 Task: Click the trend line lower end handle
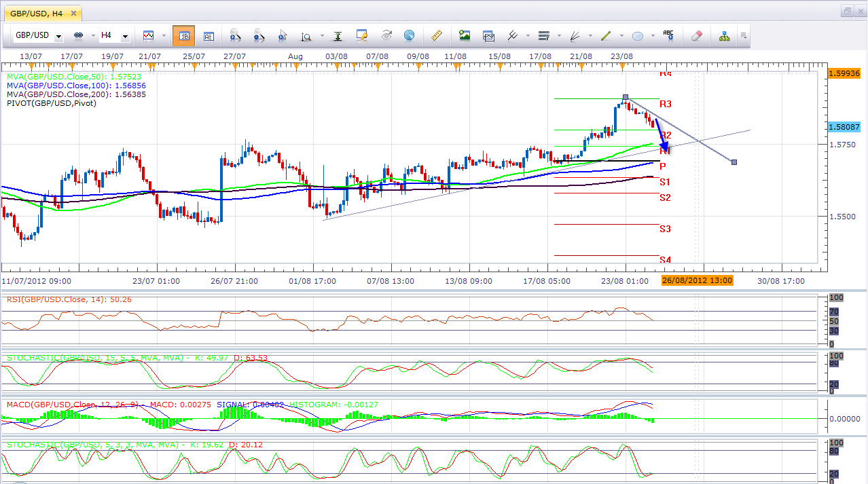(734, 162)
